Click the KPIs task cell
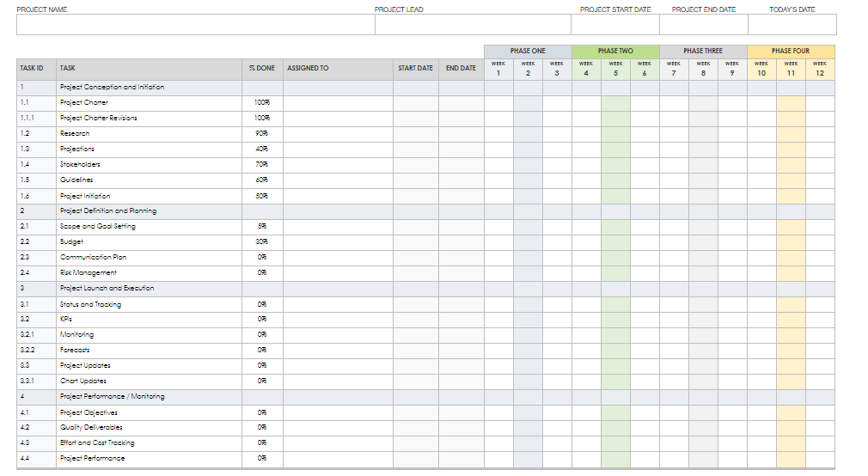Viewport: 868px width, 476px height. tap(149, 320)
